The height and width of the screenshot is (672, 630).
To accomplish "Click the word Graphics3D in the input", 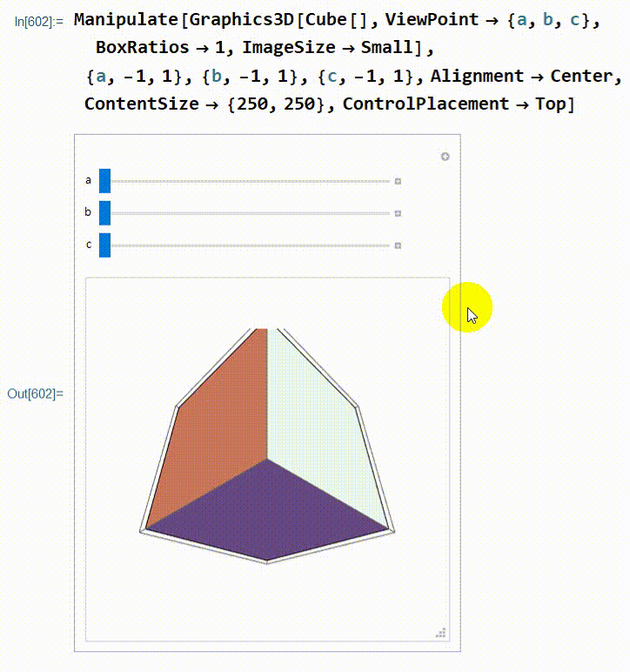I will click(x=242, y=20).
